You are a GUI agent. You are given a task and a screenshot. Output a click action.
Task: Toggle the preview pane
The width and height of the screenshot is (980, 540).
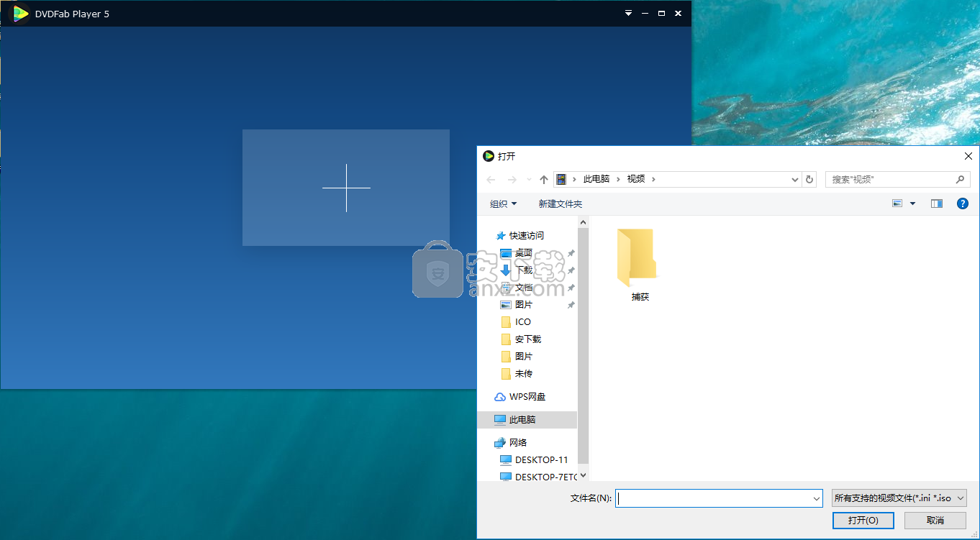pyautogui.click(x=936, y=203)
